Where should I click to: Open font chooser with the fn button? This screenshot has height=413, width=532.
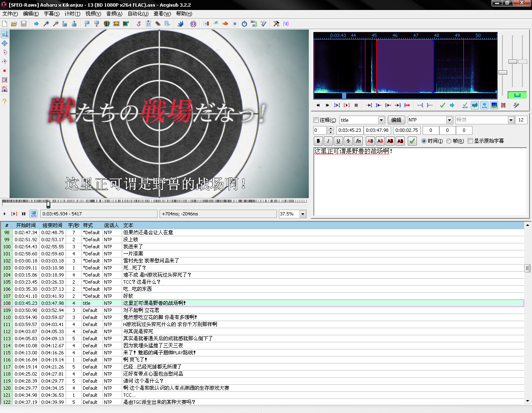click(x=358, y=141)
